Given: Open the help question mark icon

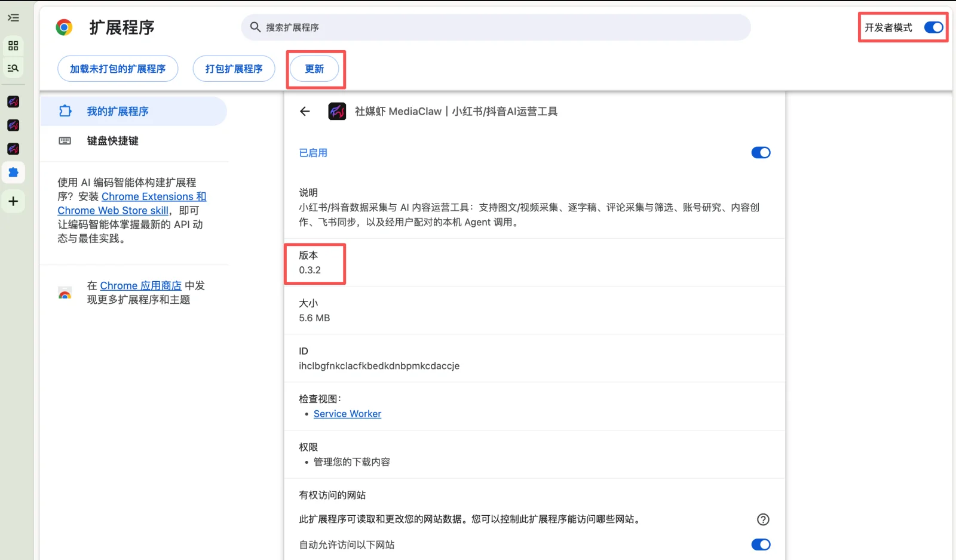Looking at the screenshot, I should click(763, 519).
